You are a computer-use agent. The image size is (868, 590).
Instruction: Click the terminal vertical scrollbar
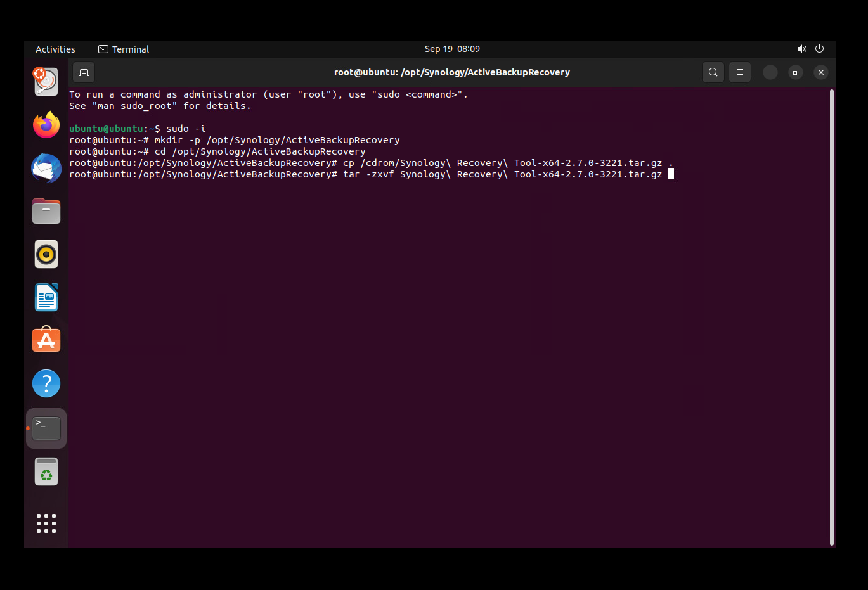(832, 317)
